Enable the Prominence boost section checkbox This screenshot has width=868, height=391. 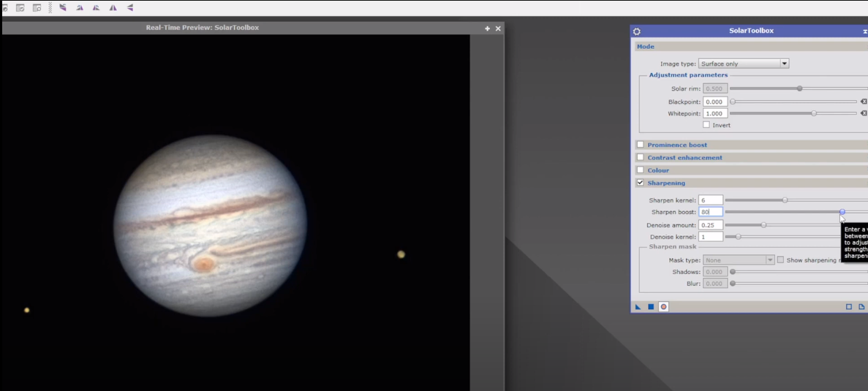pyautogui.click(x=641, y=145)
